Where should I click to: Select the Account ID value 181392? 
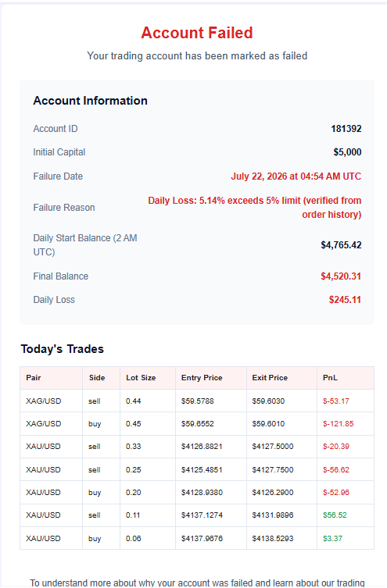tap(346, 129)
